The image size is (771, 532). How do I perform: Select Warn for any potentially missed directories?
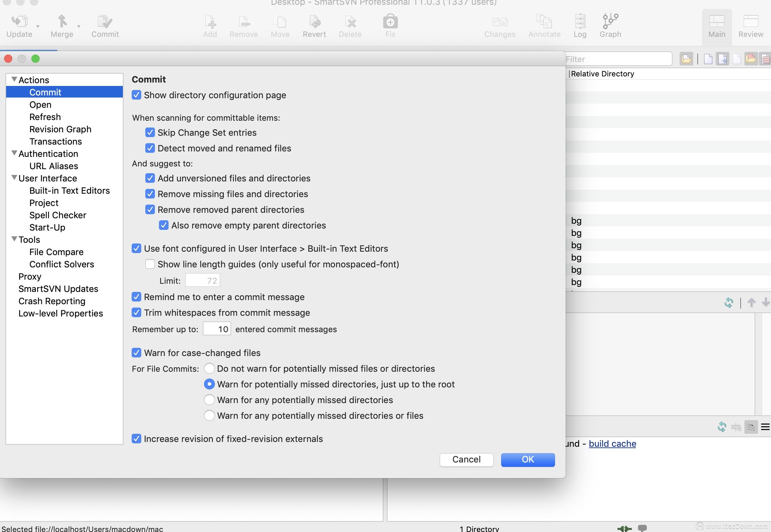click(x=209, y=400)
